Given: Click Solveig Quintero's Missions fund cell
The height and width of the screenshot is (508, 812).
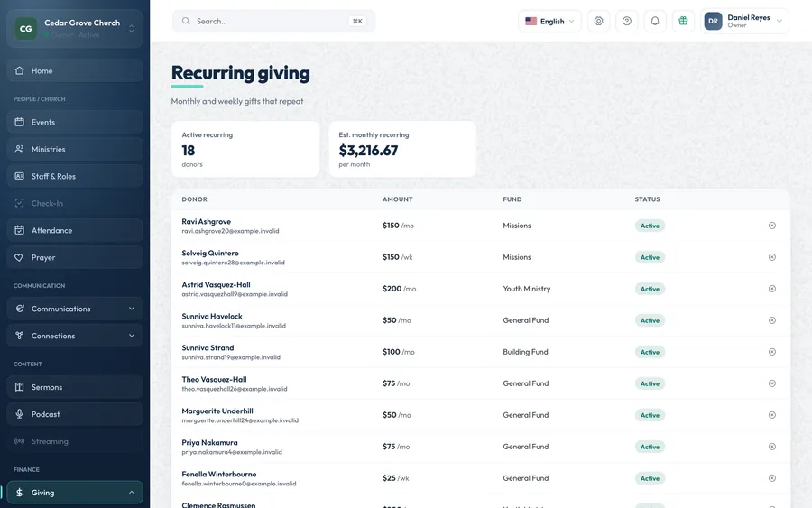Looking at the screenshot, I should [x=517, y=257].
